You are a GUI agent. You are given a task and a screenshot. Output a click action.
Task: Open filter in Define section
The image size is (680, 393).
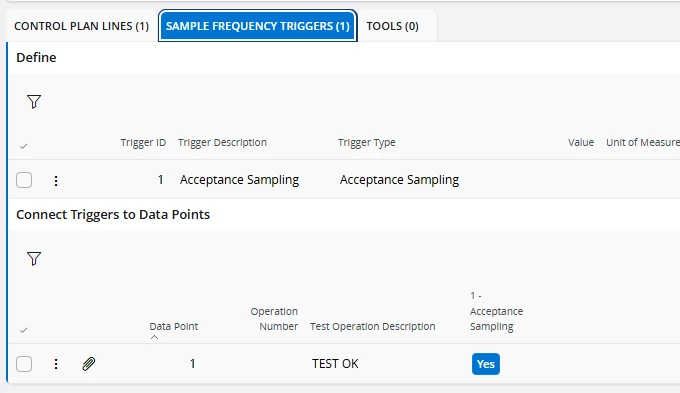tap(34, 102)
